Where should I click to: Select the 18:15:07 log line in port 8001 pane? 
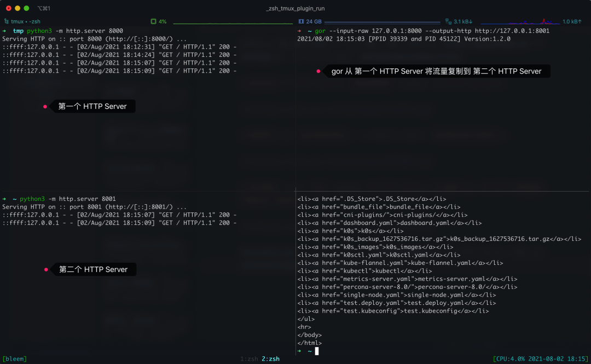point(119,215)
